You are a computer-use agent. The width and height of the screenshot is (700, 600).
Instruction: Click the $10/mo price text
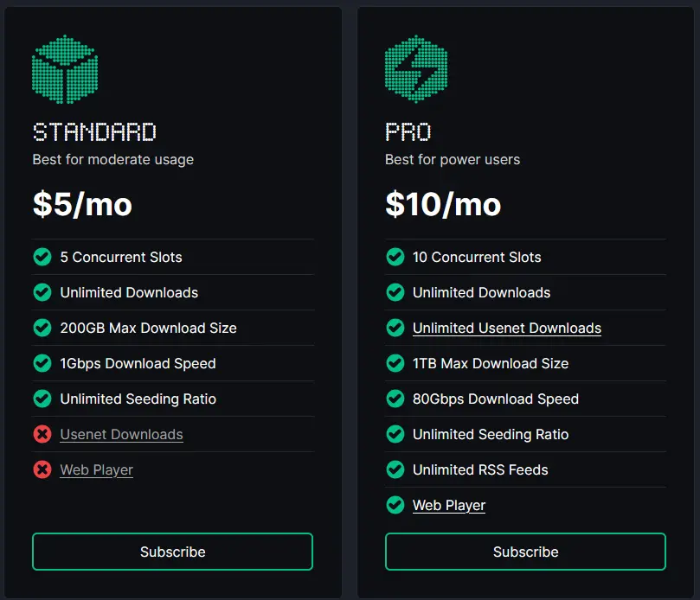click(x=443, y=204)
